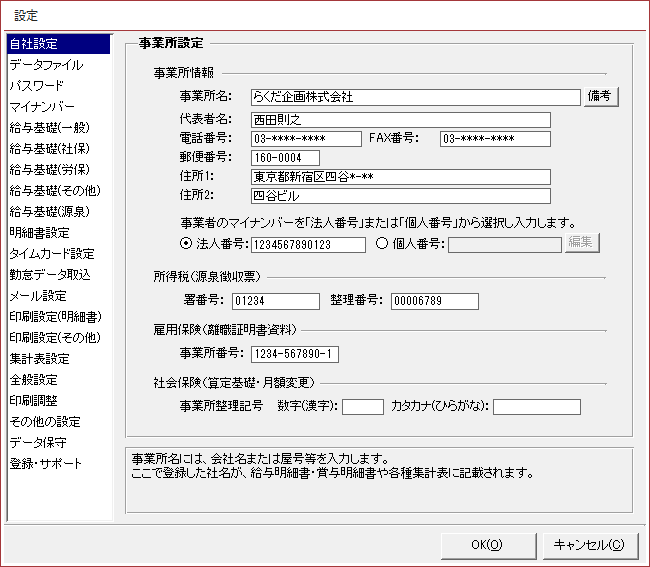The height and width of the screenshot is (567, 650).
Task: Click the 代表者名 input field
Action: (399, 119)
